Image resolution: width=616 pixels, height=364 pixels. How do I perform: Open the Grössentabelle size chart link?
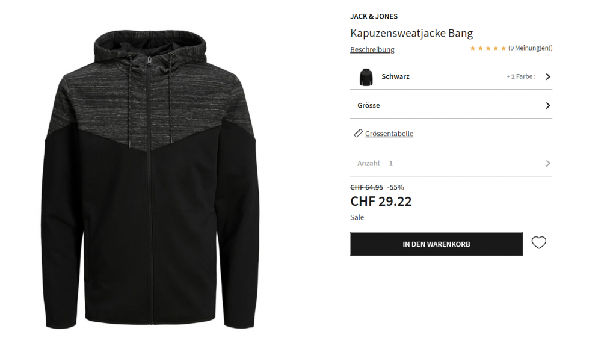coord(389,134)
